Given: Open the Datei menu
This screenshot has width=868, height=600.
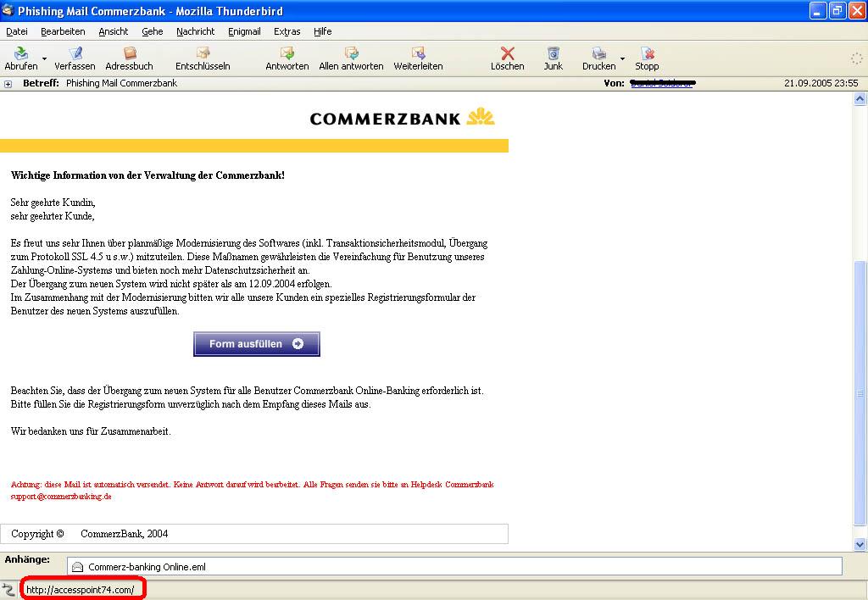Looking at the screenshot, I should click(x=17, y=31).
